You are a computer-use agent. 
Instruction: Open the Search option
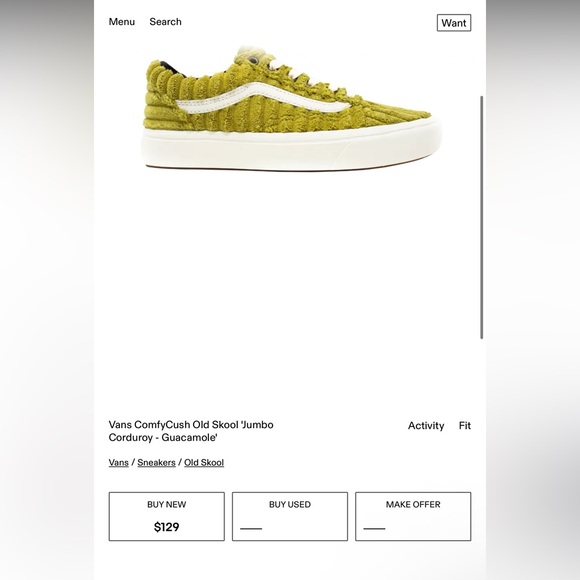165,22
